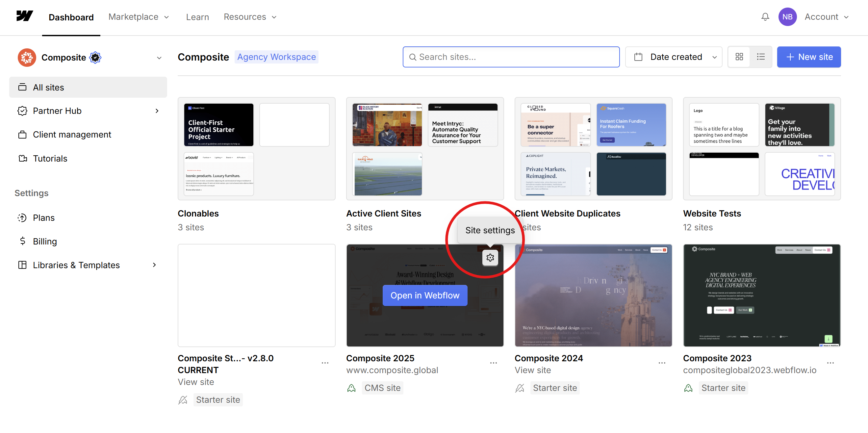Expand the Composite workspace switcher chevron
Image resolution: width=868 pixels, height=433 pixels.
click(x=159, y=58)
